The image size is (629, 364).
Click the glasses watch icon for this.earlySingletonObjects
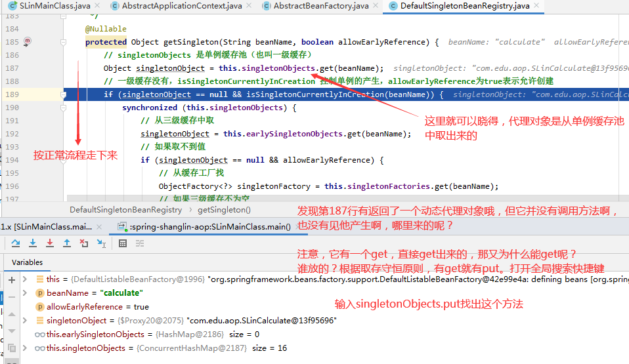pos(39,334)
